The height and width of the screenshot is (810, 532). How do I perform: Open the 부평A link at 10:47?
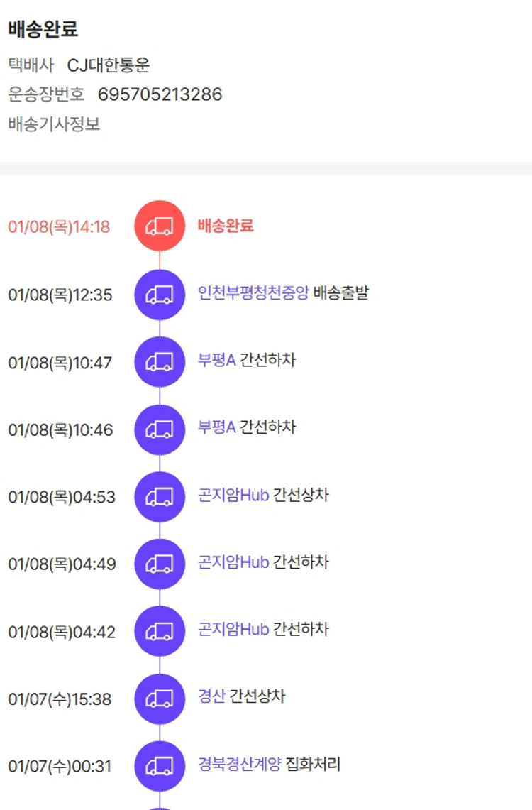pos(216,361)
